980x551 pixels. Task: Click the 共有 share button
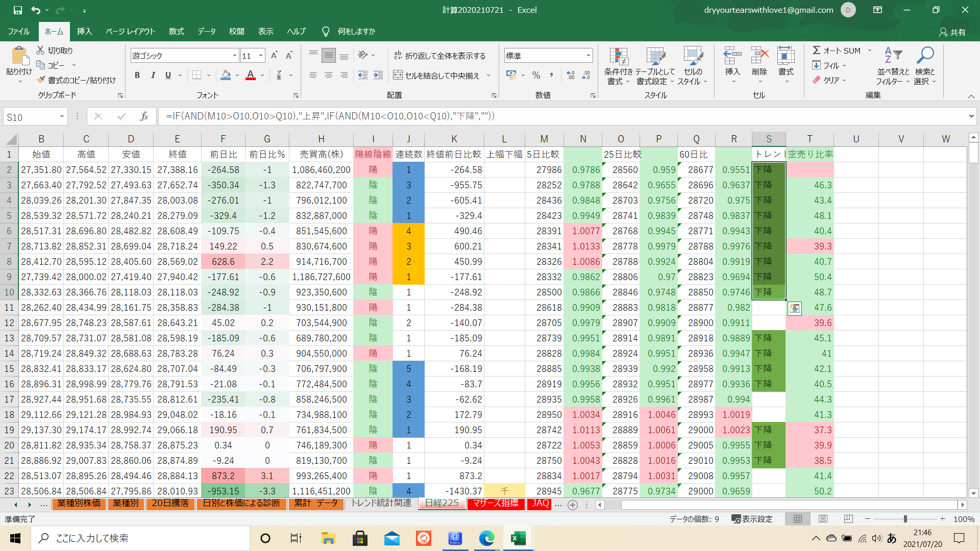tap(952, 32)
